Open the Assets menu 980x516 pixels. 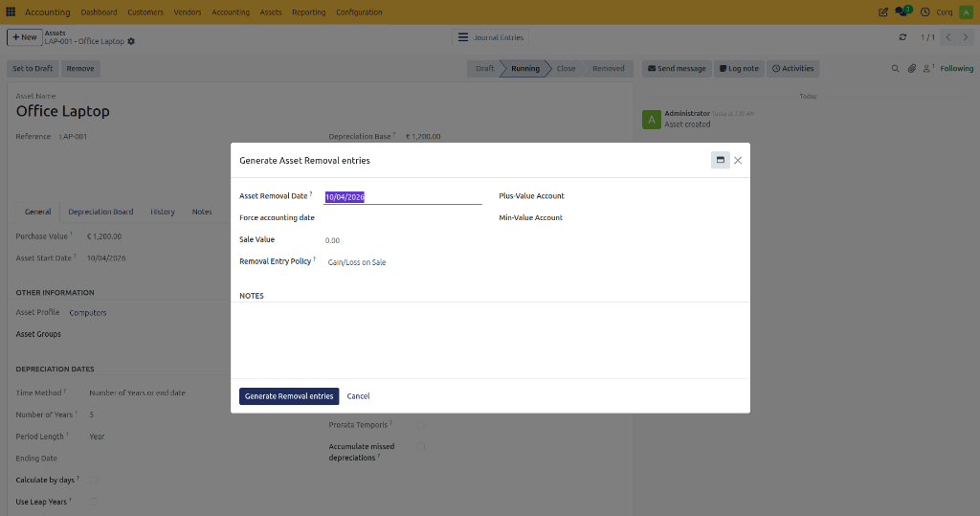[271, 11]
